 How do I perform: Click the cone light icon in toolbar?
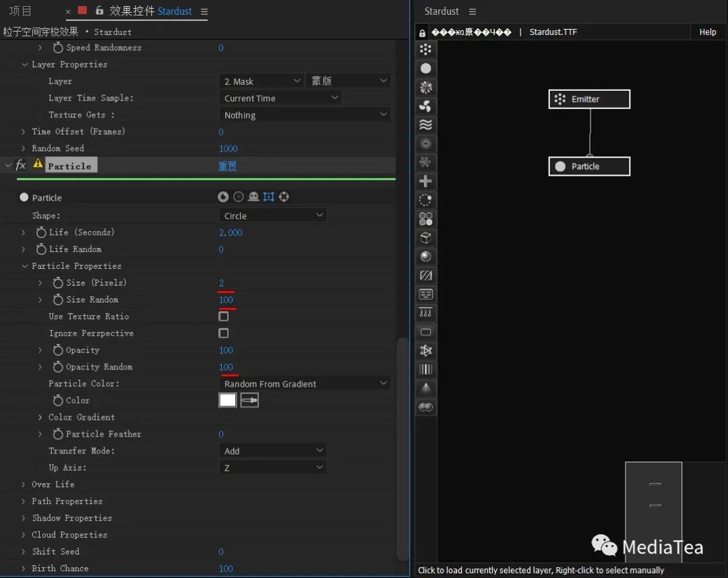click(x=425, y=388)
